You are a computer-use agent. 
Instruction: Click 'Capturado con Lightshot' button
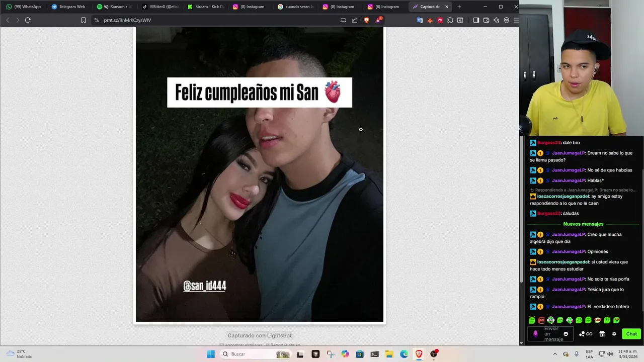(x=260, y=335)
